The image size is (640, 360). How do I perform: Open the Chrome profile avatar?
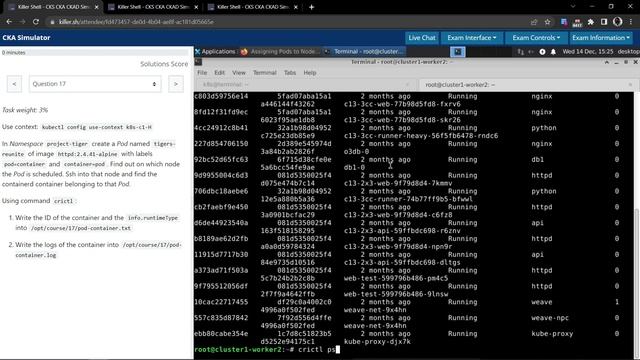point(618,22)
